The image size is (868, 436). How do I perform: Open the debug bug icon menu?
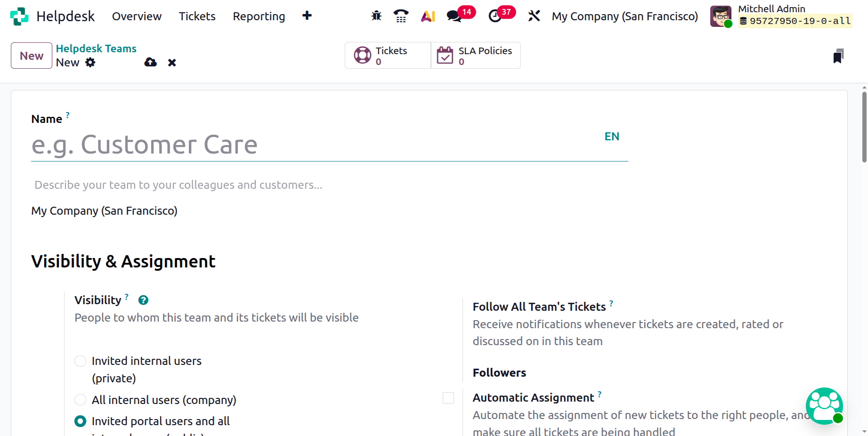pyautogui.click(x=376, y=16)
